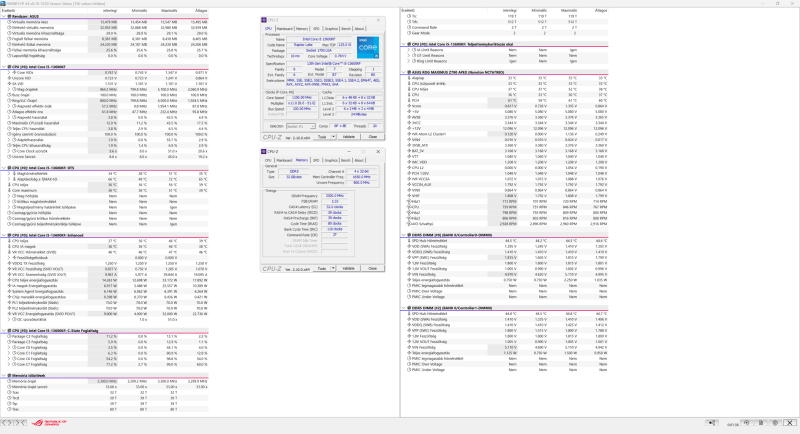Click the clock reset icon in HWiNFO's bottom bar

point(746,423)
